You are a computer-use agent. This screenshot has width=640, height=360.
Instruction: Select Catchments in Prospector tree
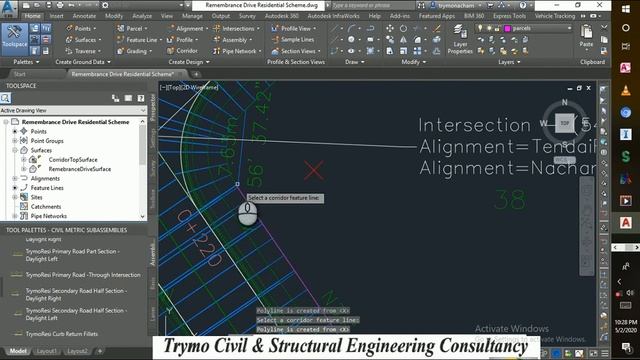[46, 207]
